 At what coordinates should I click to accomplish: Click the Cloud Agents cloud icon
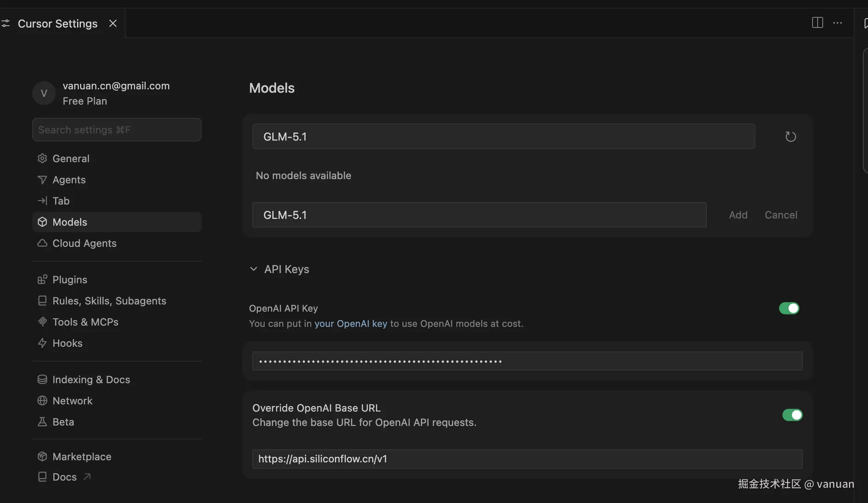[42, 243]
